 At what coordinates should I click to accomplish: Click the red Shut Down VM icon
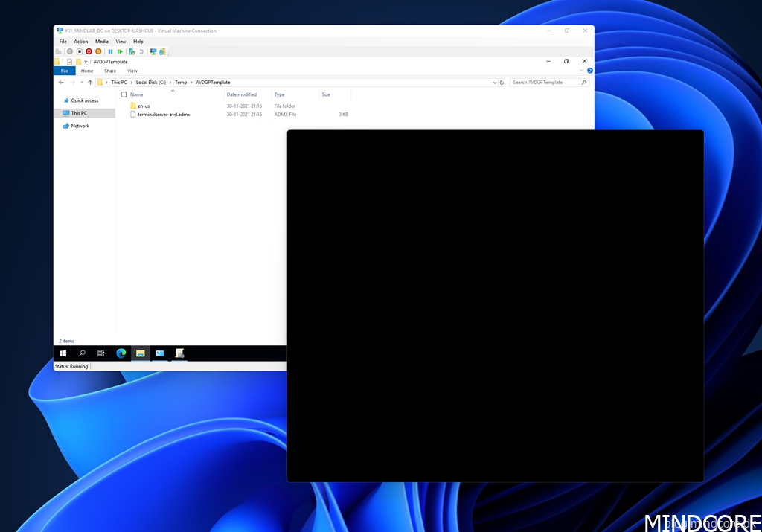click(x=89, y=51)
